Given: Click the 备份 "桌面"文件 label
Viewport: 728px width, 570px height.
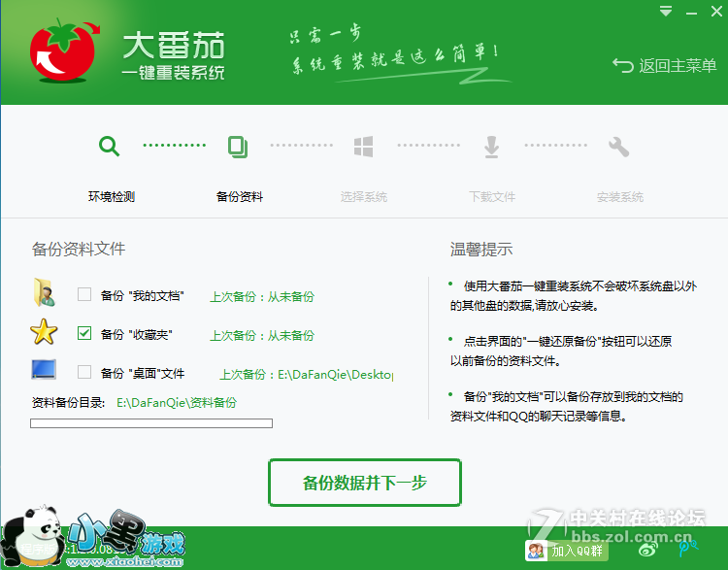Looking at the screenshot, I should pyautogui.click(x=143, y=373).
